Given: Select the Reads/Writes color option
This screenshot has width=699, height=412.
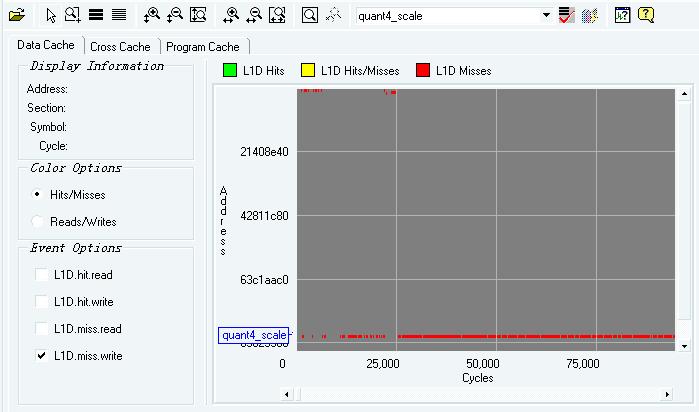Looking at the screenshot, I should coord(37,221).
